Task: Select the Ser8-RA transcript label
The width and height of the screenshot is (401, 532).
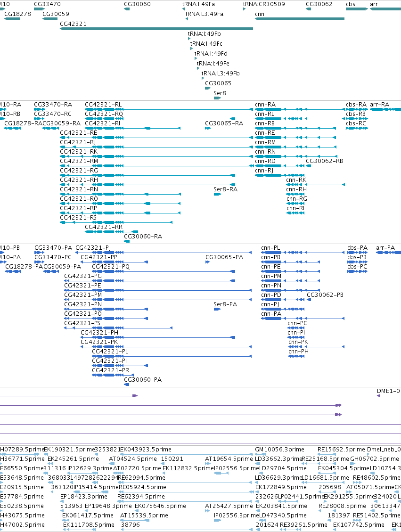Action: (x=226, y=189)
